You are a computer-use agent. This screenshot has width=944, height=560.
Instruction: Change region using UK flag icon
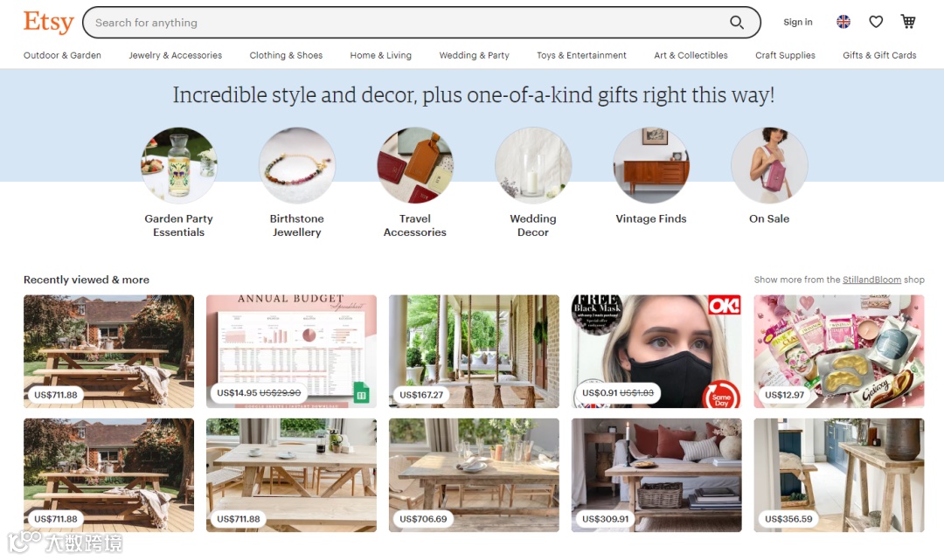pos(843,22)
